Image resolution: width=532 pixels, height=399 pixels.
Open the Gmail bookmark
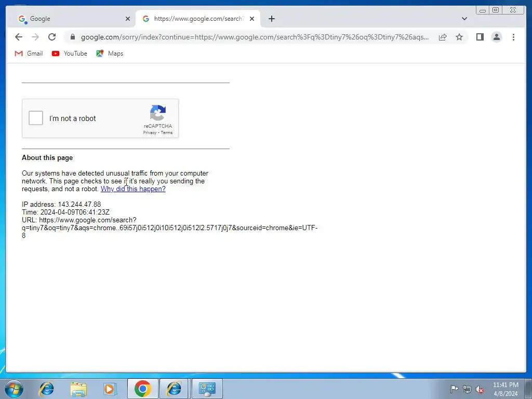coord(29,54)
